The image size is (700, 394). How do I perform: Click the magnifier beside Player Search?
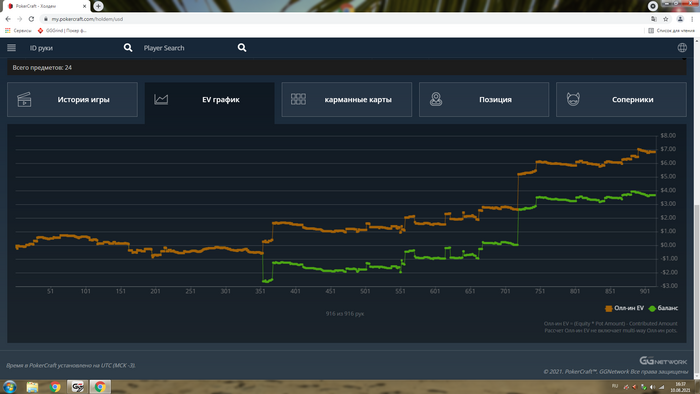coord(242,48)
